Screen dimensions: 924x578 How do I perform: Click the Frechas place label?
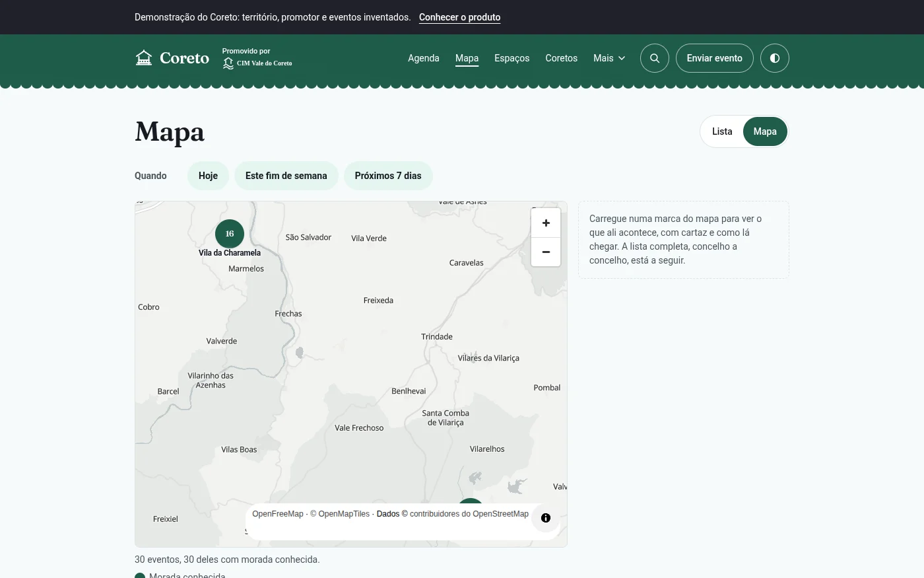pyautogui.click(x=288, y=314)
